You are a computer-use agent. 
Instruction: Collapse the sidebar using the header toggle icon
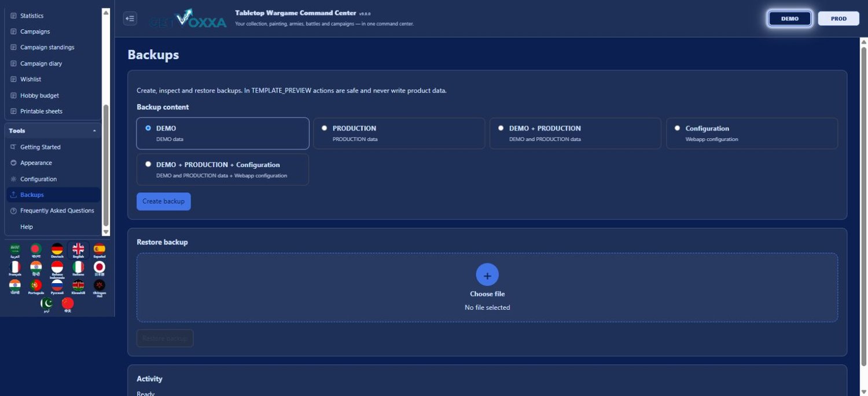point(130,19)
